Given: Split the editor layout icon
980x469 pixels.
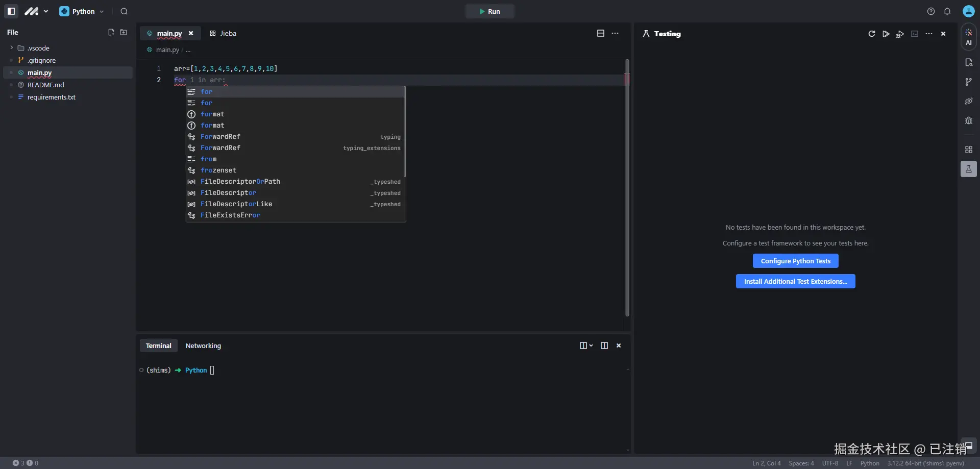Looking at the screenshot, I should [601, 33].
